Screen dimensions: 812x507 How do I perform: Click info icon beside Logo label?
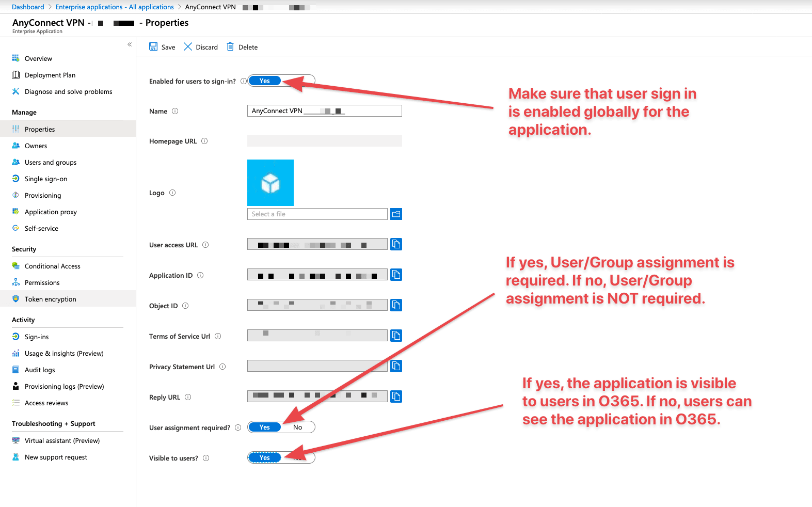point(172,193)
